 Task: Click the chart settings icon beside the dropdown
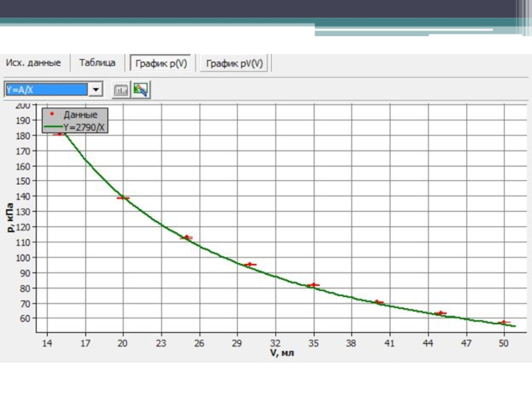coord(120,90)
